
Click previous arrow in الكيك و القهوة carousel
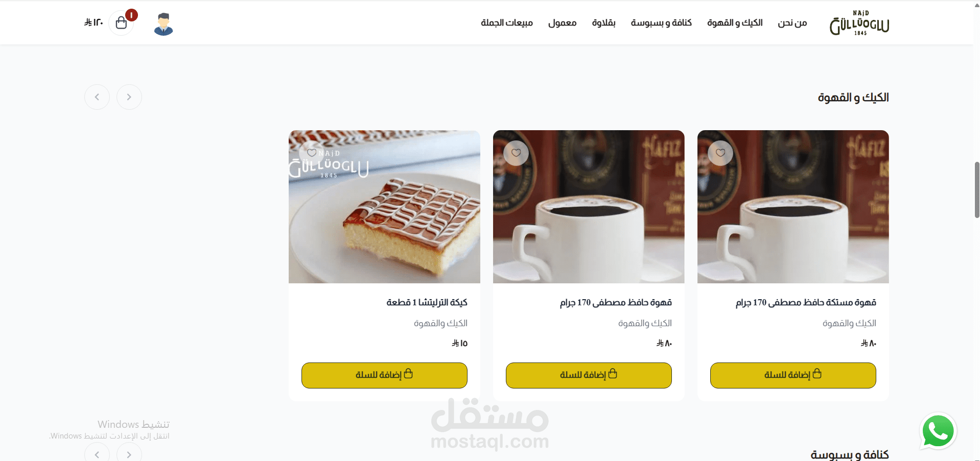pyautogui.click(x=97, y=97)
